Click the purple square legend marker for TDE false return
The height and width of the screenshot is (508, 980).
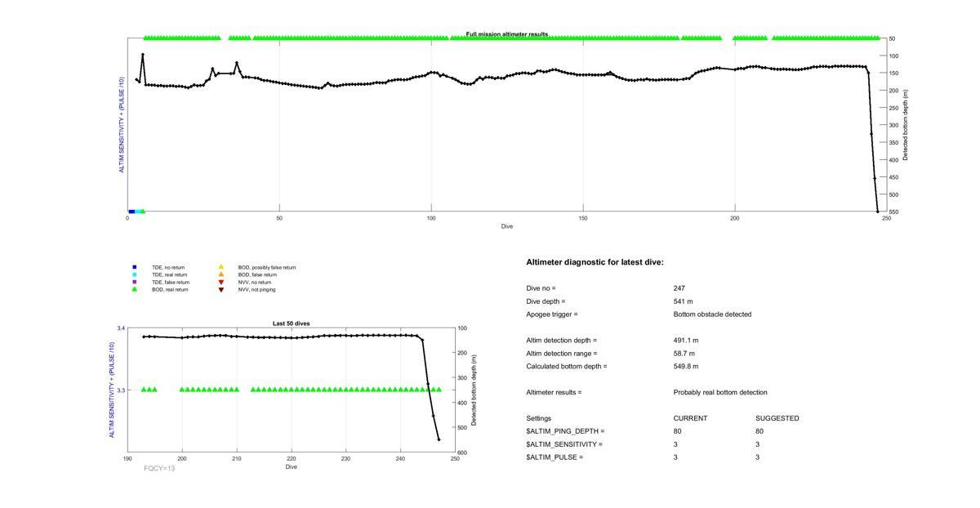point(135,282)
